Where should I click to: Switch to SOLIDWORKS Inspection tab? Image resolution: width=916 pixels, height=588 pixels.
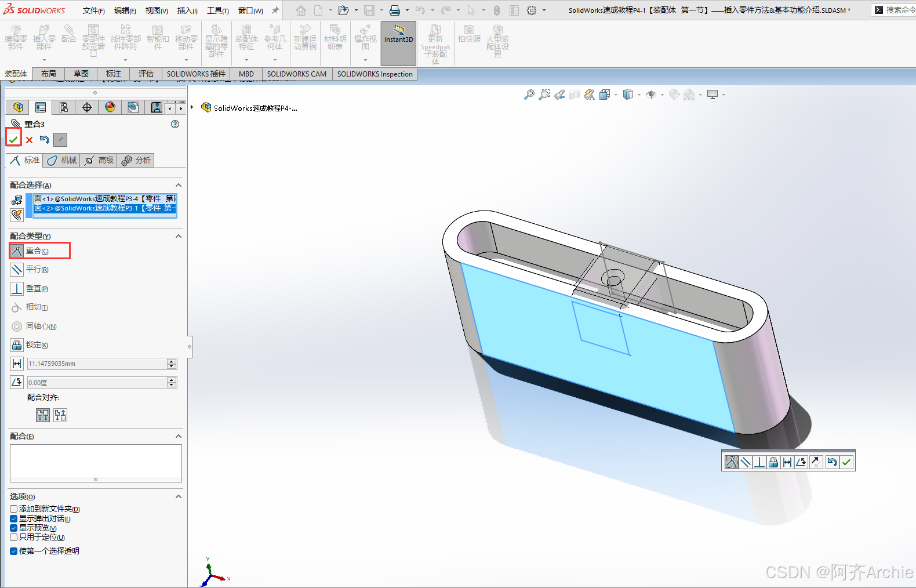375,74
